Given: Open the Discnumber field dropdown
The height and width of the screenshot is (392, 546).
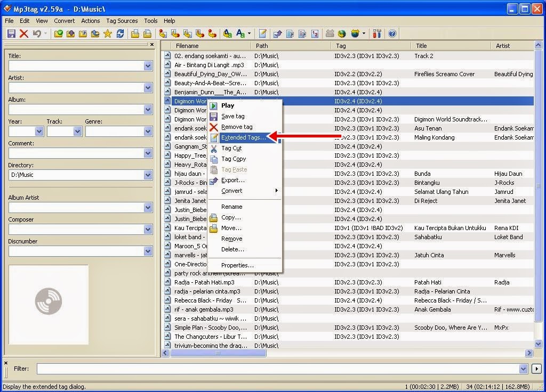Looking at the screenshot, I should [x=148, y=251].
